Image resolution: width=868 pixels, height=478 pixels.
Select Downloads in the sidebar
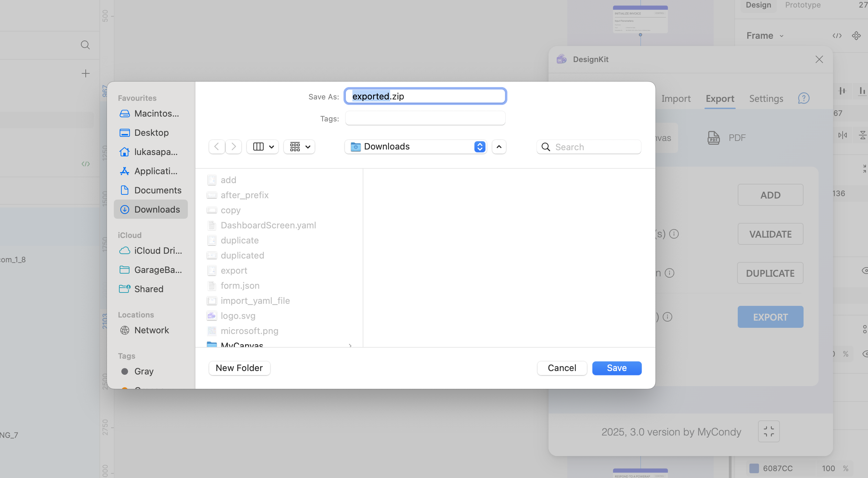tap(151, 210)
